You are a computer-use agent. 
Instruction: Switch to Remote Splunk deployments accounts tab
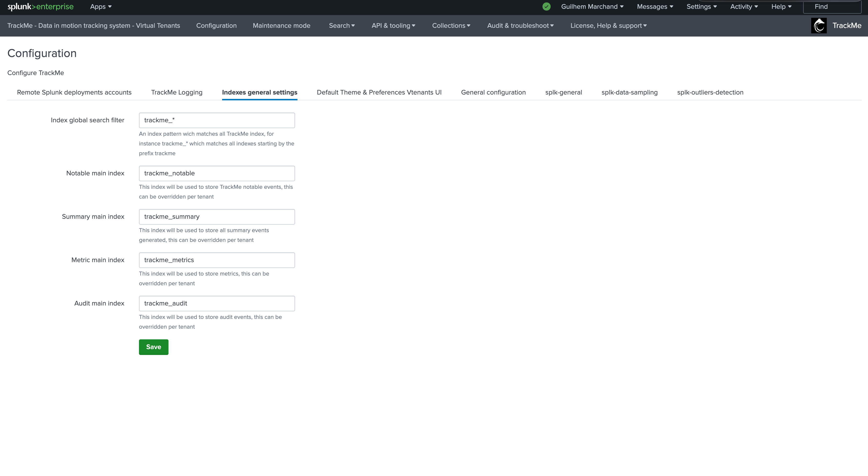click(x=74, y=92)
